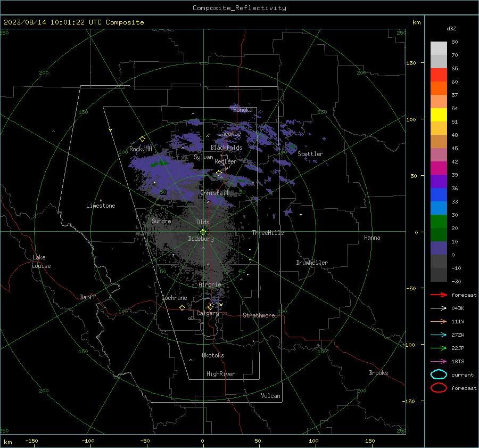Click the Airdrie label
The height and width of the screenshot is (448, 479).
(210, 284)
